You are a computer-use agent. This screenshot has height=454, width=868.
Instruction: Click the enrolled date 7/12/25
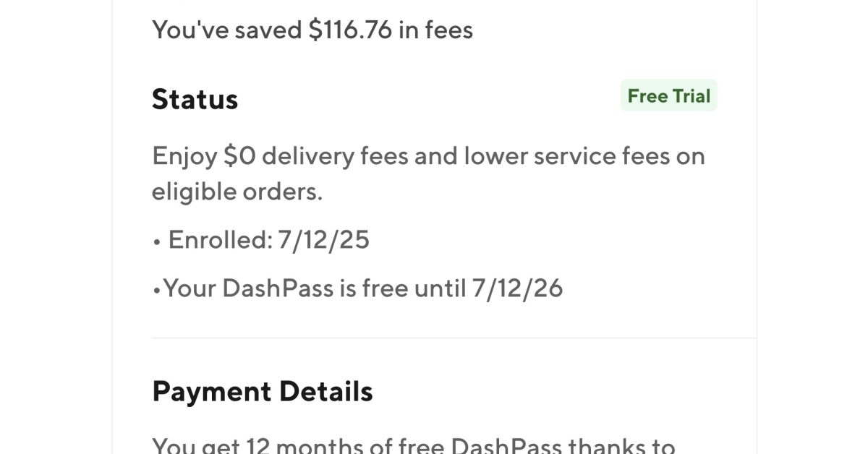(x=323, y=240)
